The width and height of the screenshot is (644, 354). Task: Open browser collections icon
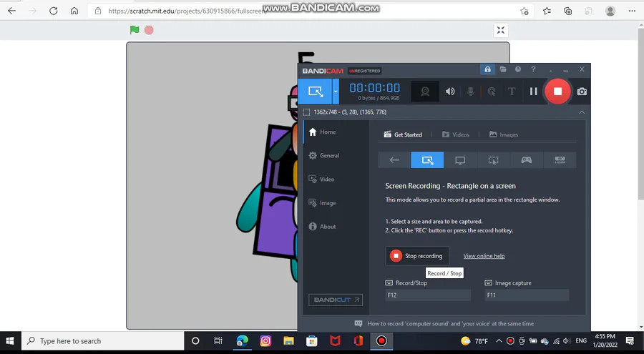[567, 11]
